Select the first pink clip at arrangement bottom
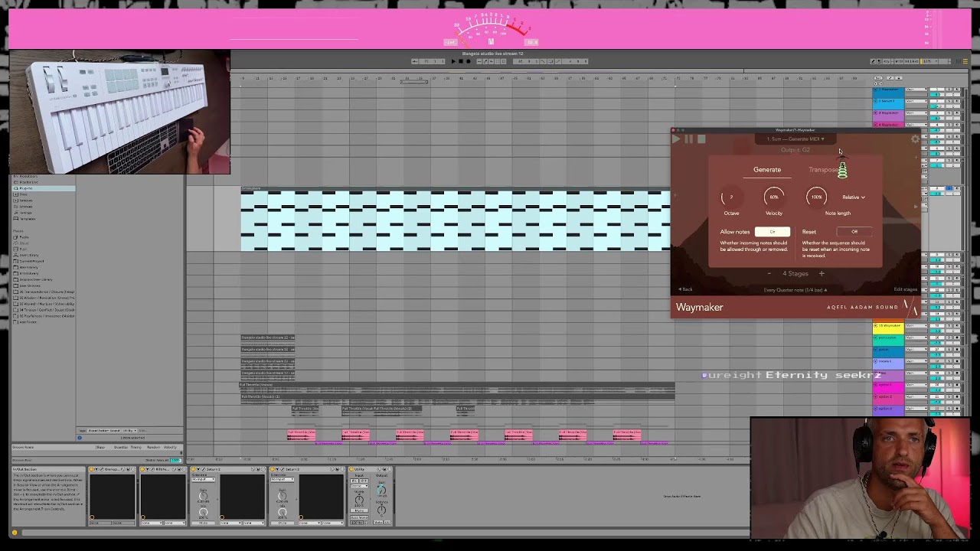 [x=301, y=435]
